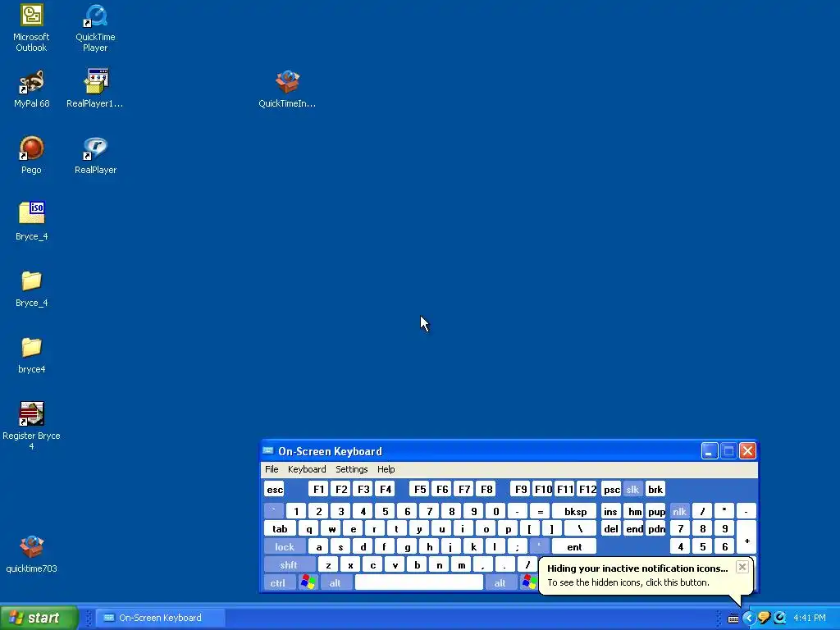Click the F12 key
This screenshot has width=840, height=630.
pos(587,489)
